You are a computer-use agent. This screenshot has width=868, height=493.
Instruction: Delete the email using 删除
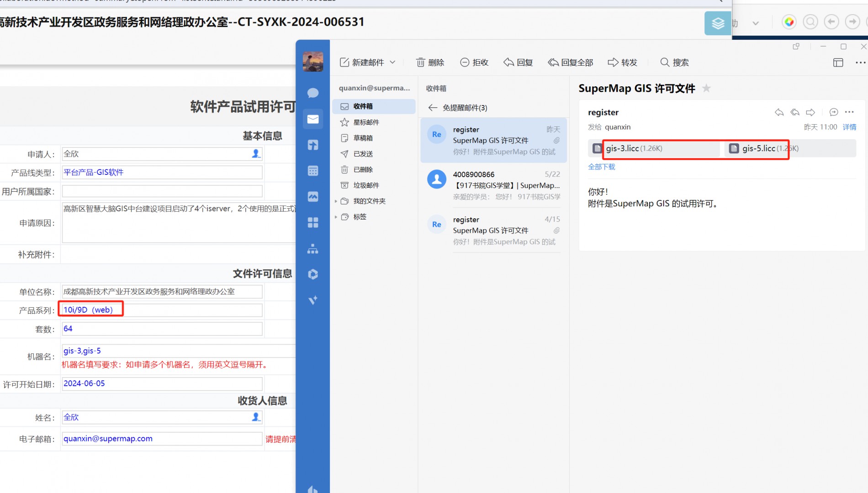pos(430,63)
